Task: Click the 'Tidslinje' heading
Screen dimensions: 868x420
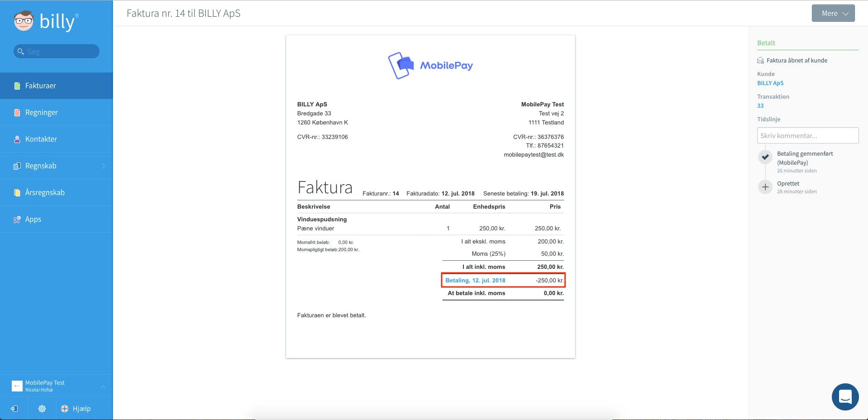Action: click(x=769, y=119)
